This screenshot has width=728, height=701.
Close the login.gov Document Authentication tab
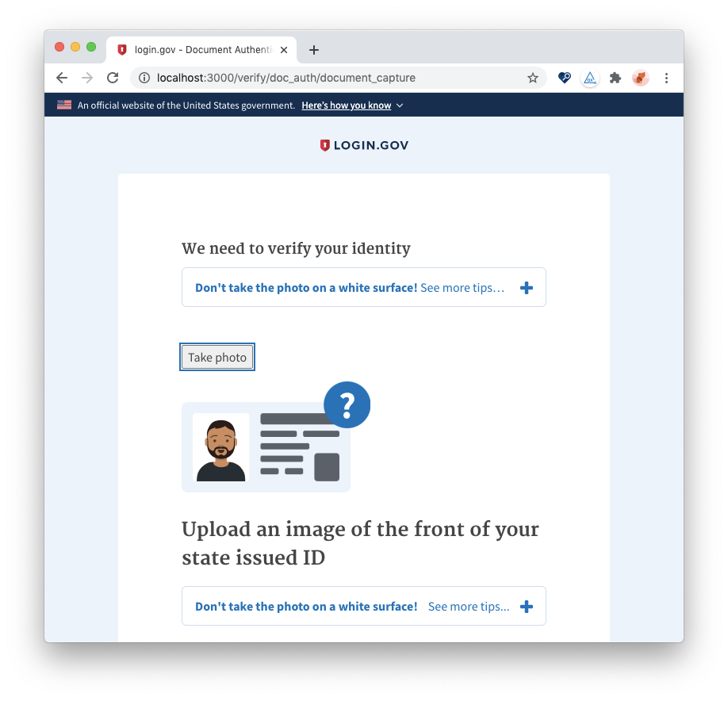click(284, 50)
